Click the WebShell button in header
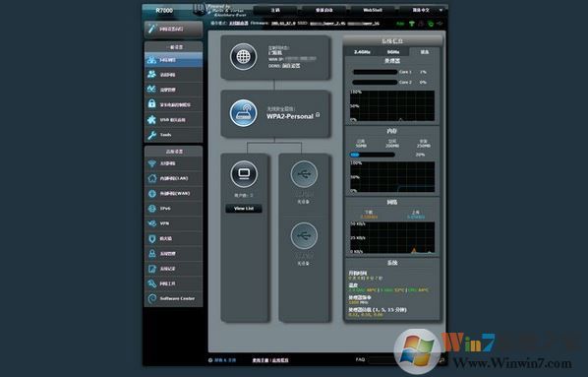 373,10
